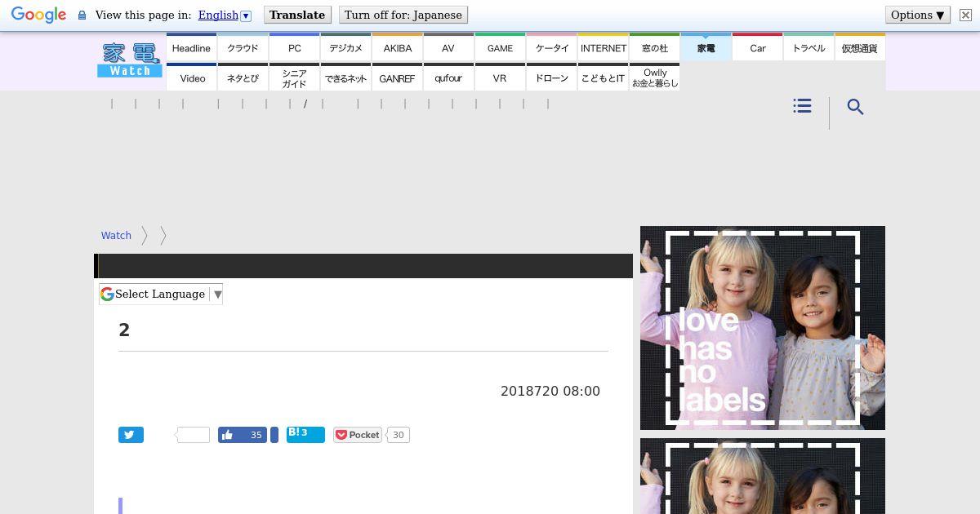Image resolution: width=980 pixels, height=514 pixels.
Task: Open the Car tab
Action: coord(757,47)
